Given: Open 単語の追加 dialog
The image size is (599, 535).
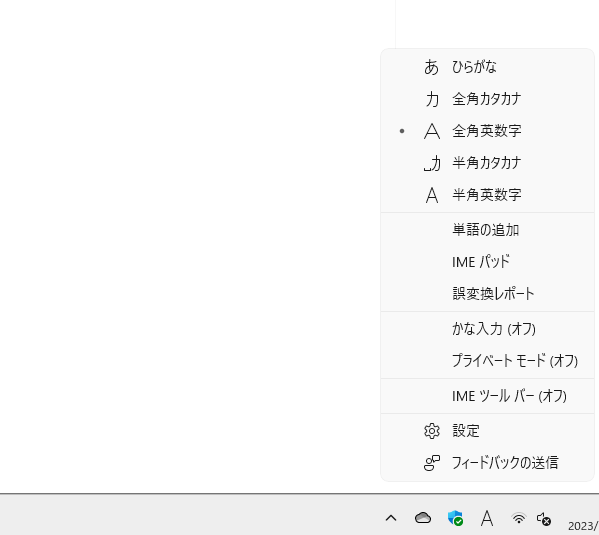Looking at the screenshot, I should click(487, 230).
